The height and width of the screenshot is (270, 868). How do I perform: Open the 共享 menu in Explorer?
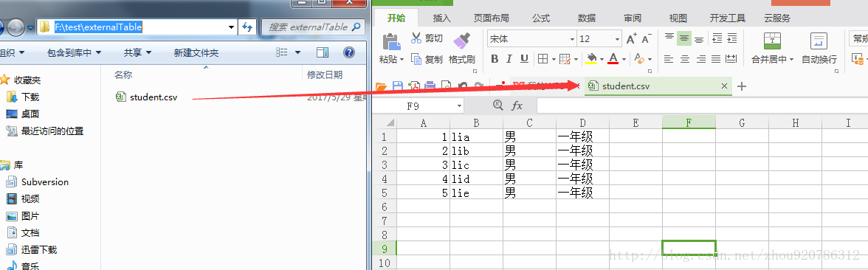pyautogui.click(x=137, y=53)
